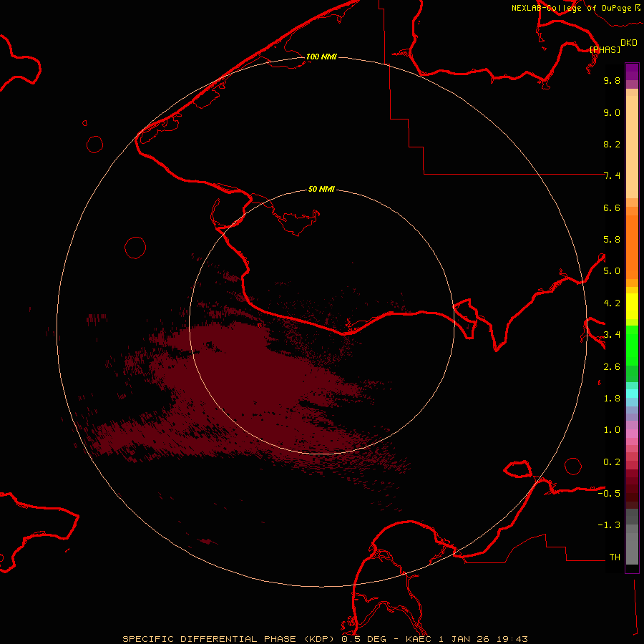Pick the purple swatch at the color bar top
This screenshot has height=644, width=644.
[632, 72]
